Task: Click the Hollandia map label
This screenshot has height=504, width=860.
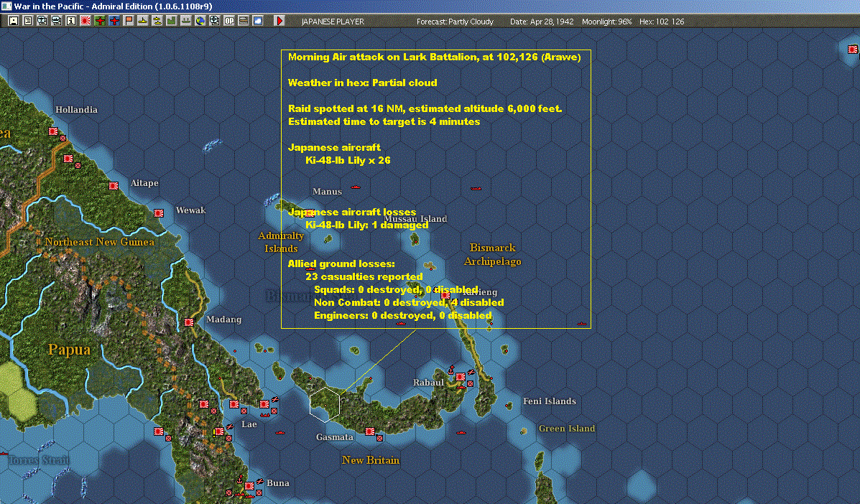Action: pos(76,110)
